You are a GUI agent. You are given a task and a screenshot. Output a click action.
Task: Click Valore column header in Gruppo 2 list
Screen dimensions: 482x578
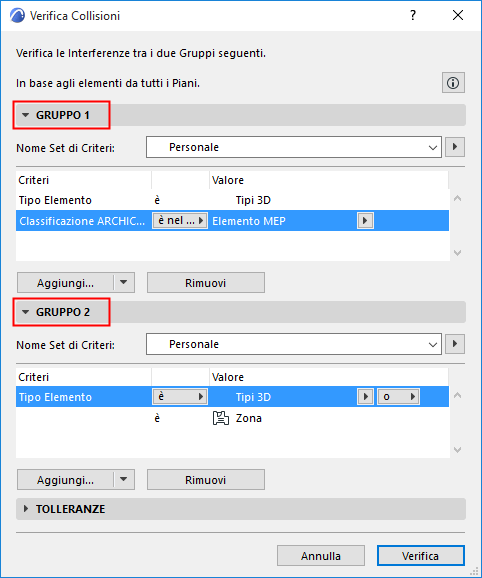(x=329, y=377)
